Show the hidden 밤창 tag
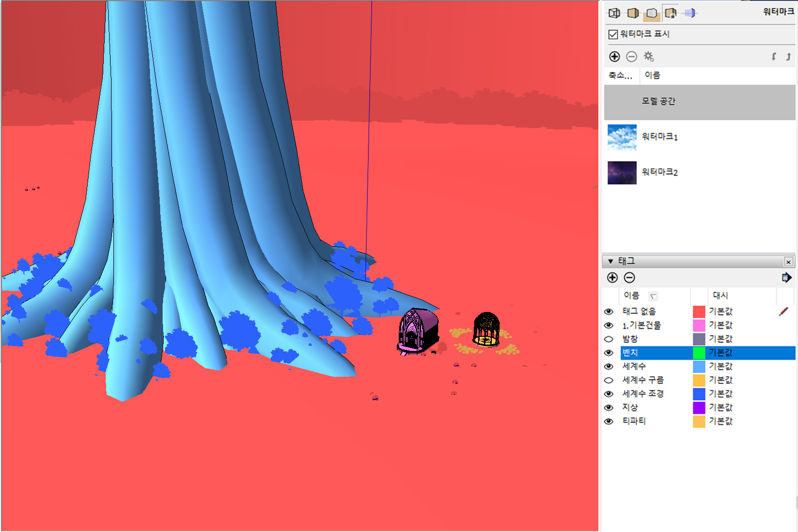The width and height of the screenshot is (798, 532). click(609, 339)
